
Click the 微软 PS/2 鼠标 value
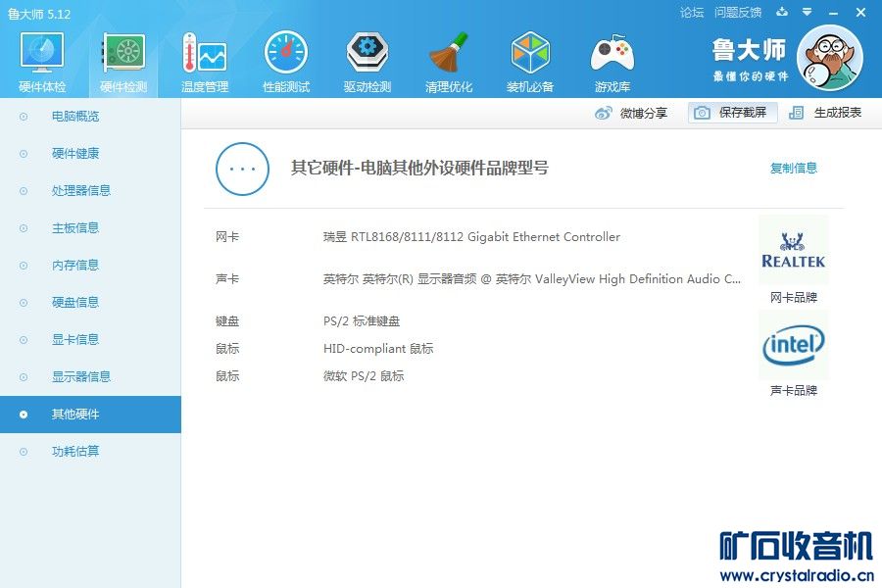pyautogui.click(x=364, y=376)
